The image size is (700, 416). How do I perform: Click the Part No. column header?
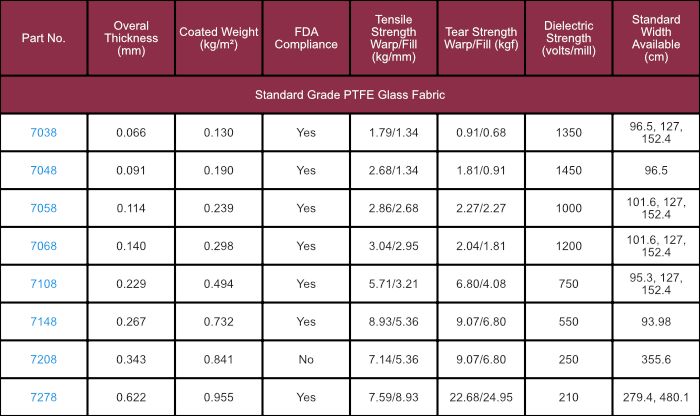pos(43,38)
